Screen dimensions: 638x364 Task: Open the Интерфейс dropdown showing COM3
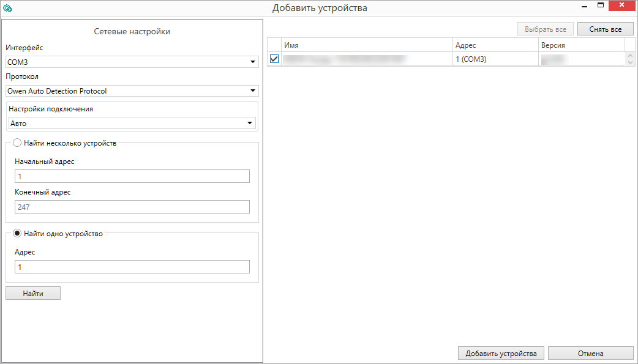pos(132,62)
